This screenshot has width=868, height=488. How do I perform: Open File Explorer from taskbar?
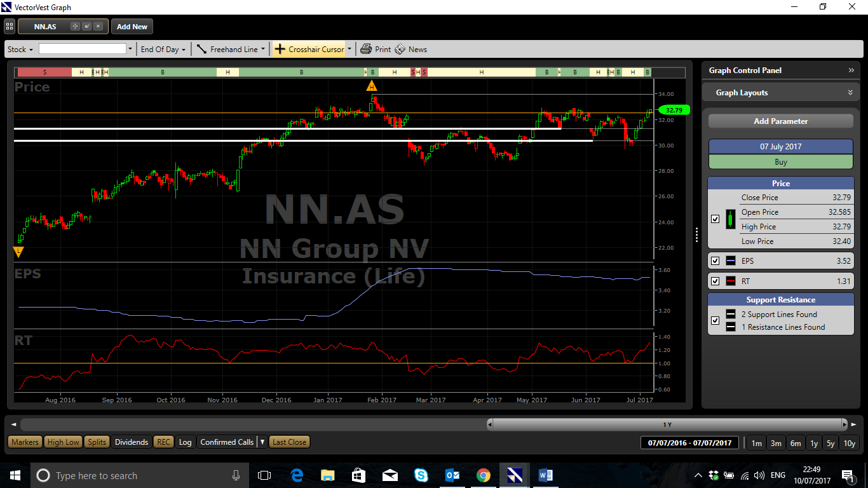pos(328,475)
